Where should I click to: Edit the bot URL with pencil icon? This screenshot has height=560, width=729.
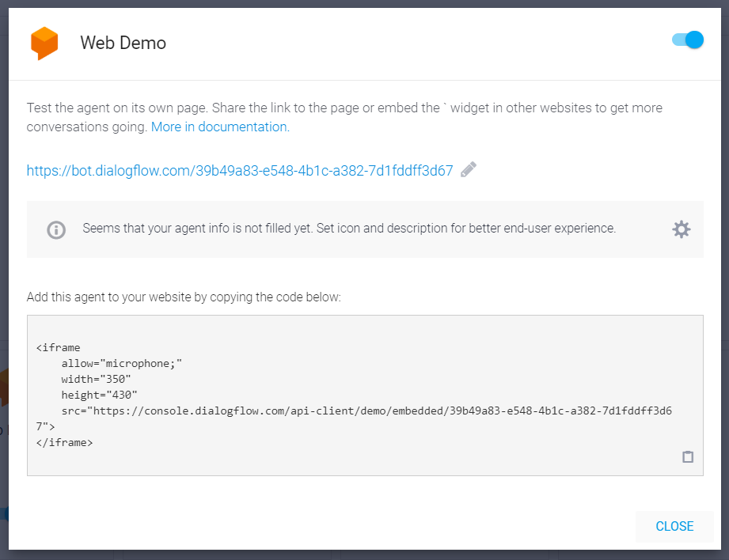click(469, 169)
